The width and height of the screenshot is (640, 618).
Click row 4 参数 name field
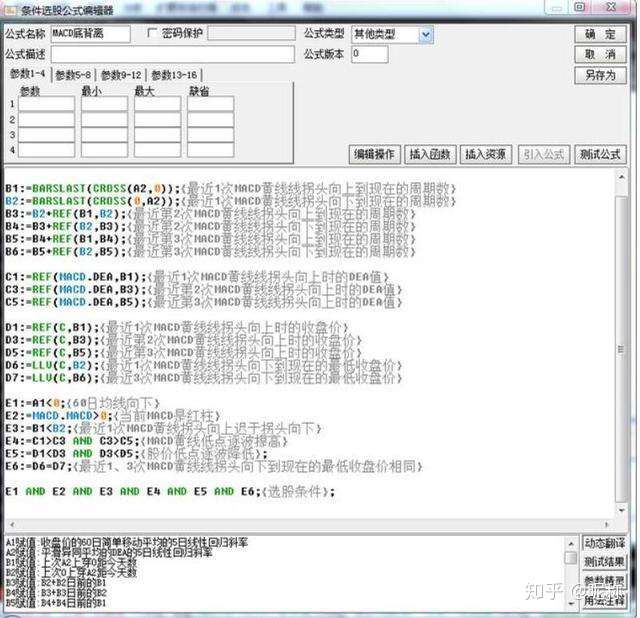pyautogui.click(x=47, y=150)
